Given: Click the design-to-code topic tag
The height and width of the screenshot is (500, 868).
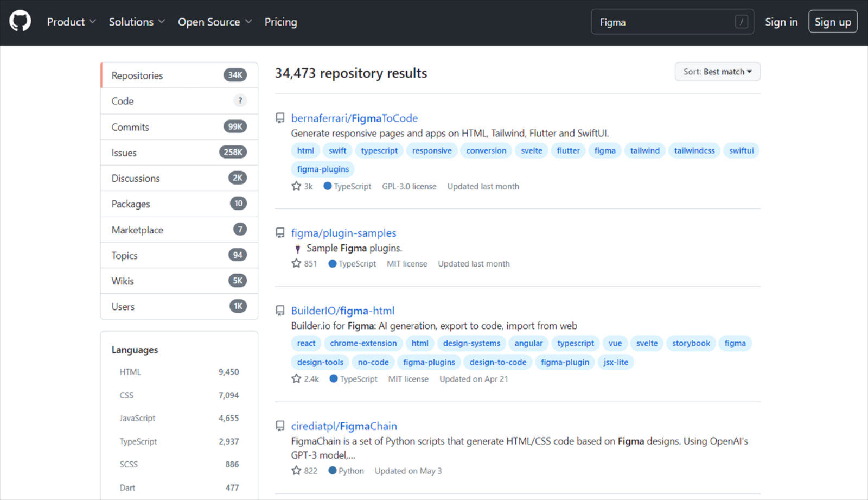Looking at the screenshot, I should pos(498,362).
